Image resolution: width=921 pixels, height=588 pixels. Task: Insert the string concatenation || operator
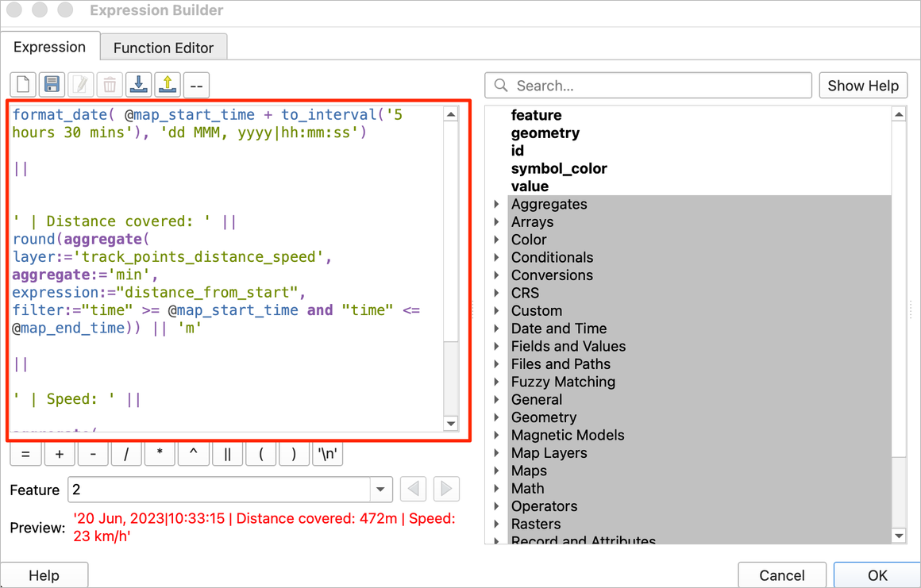[x=228, y=455]
